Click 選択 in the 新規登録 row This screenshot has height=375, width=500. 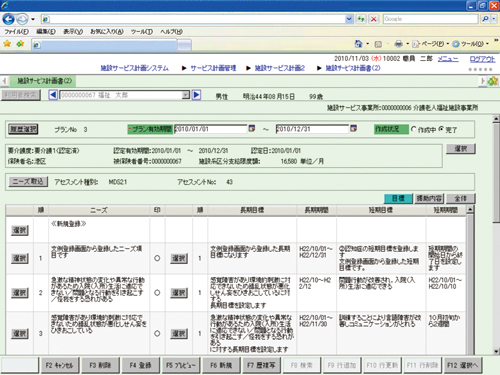point(20,230)
